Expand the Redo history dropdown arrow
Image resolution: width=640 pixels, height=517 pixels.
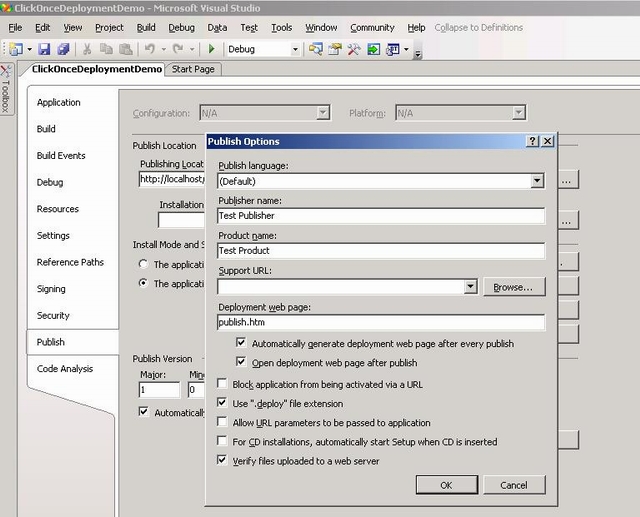coord(191,50)
